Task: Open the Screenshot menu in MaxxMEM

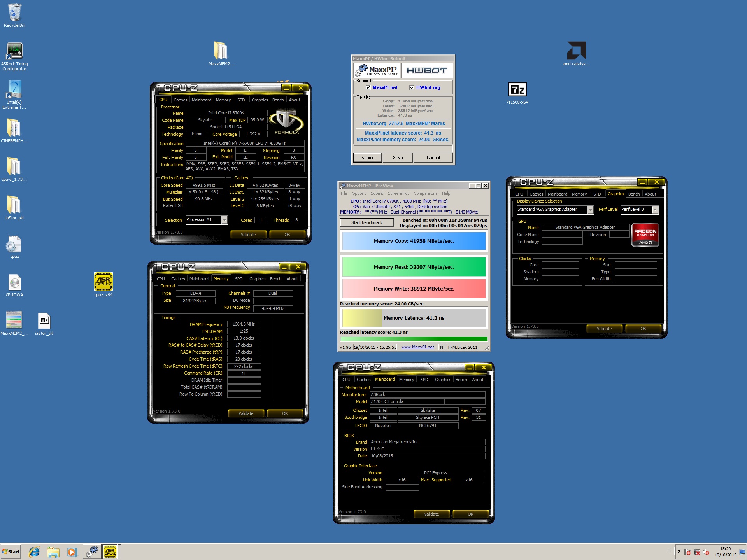Action: (x=398, y=193)
